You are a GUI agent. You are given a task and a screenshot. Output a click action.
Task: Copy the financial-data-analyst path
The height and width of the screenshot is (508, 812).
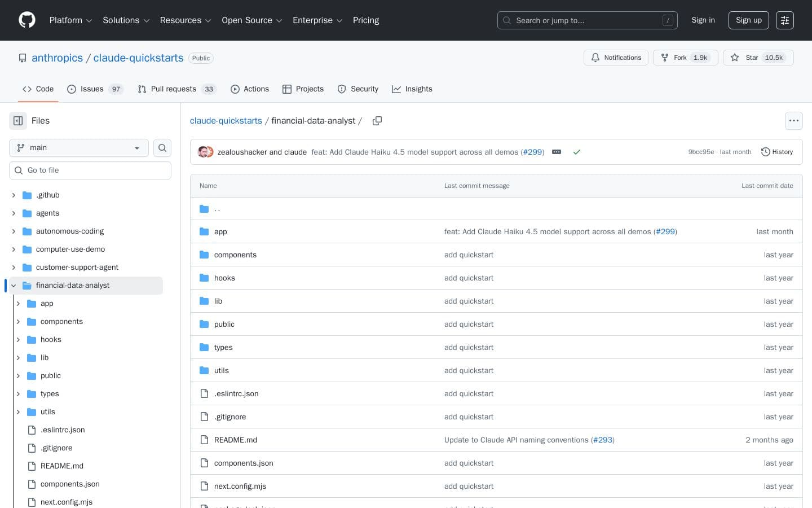click(377, 121)
